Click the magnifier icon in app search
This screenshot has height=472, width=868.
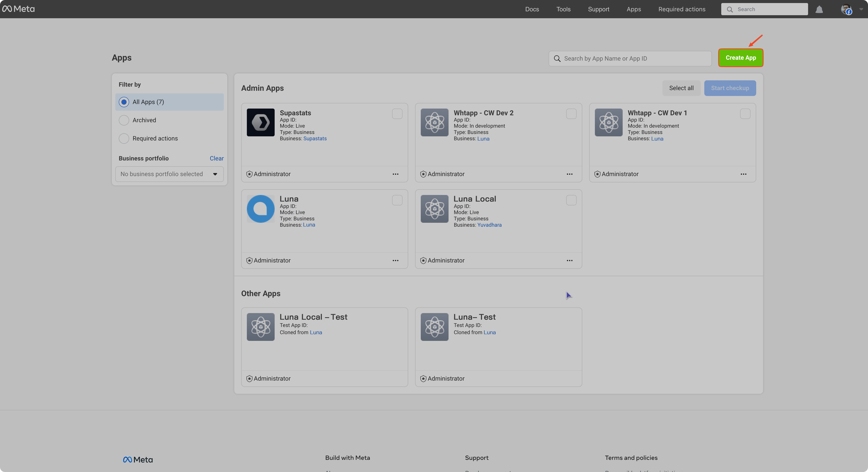coord(557,59)
